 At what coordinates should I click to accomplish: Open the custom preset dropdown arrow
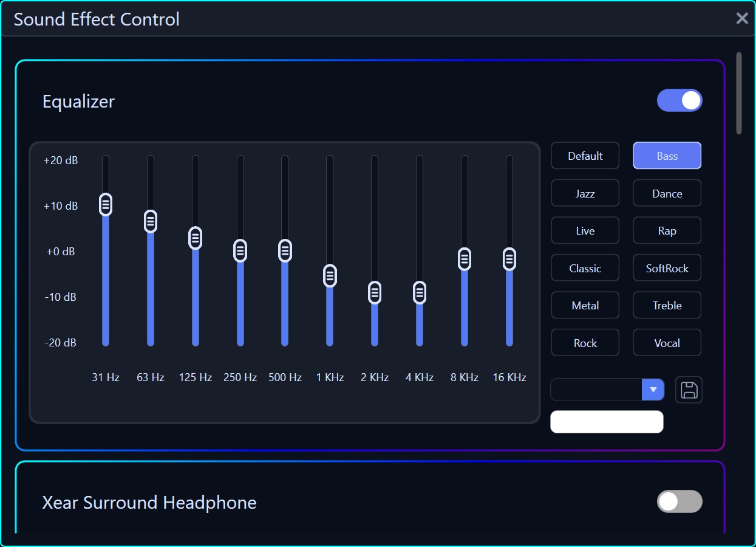point(653,390)
